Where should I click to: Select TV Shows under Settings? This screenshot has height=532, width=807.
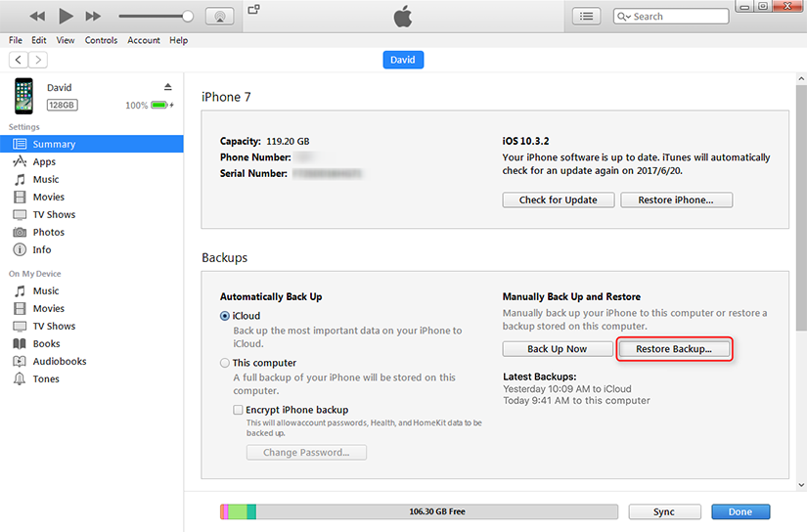(x=92, y=214)
